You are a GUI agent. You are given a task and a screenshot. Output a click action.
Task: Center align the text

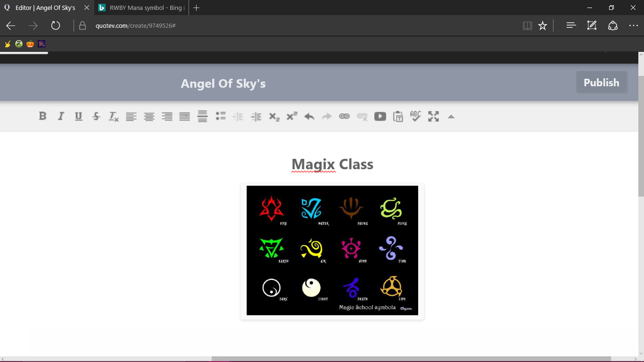point(149,116)
